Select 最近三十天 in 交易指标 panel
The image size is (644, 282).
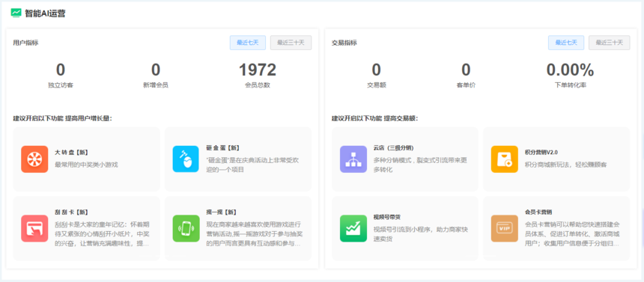(609, 43)
